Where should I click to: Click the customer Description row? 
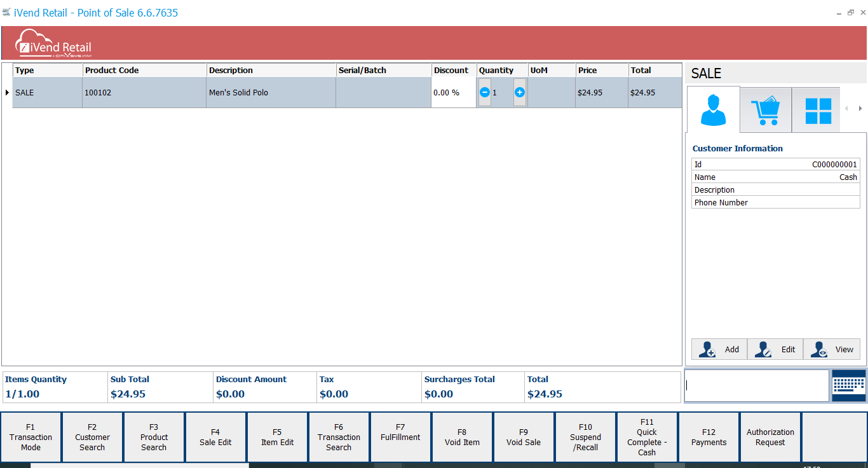[775, 190]
